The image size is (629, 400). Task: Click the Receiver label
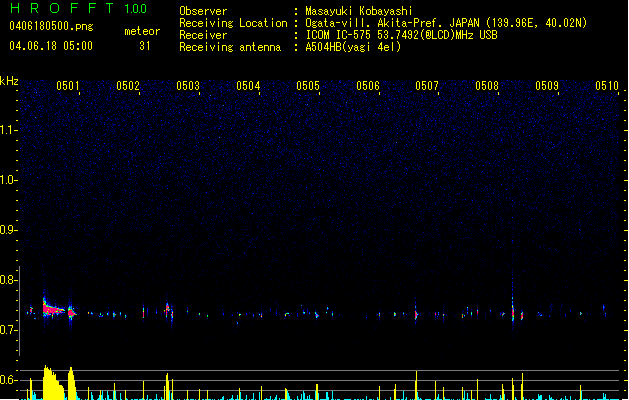click(203, 35)
